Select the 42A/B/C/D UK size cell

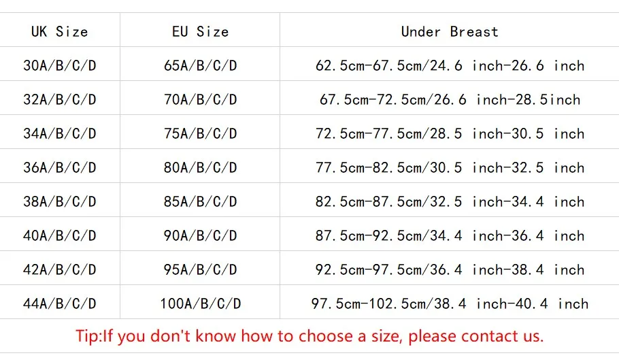click(x=60, y=270)
